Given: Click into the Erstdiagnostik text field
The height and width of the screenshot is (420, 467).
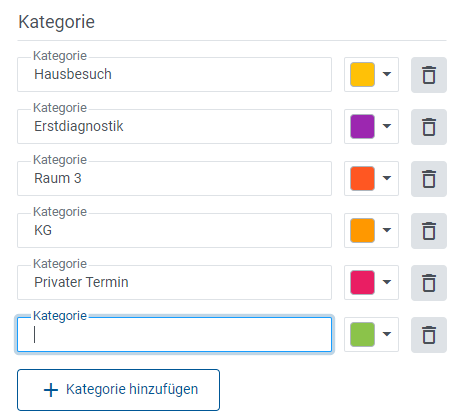Looking at the screenshot, I should (x=174, y=126).
